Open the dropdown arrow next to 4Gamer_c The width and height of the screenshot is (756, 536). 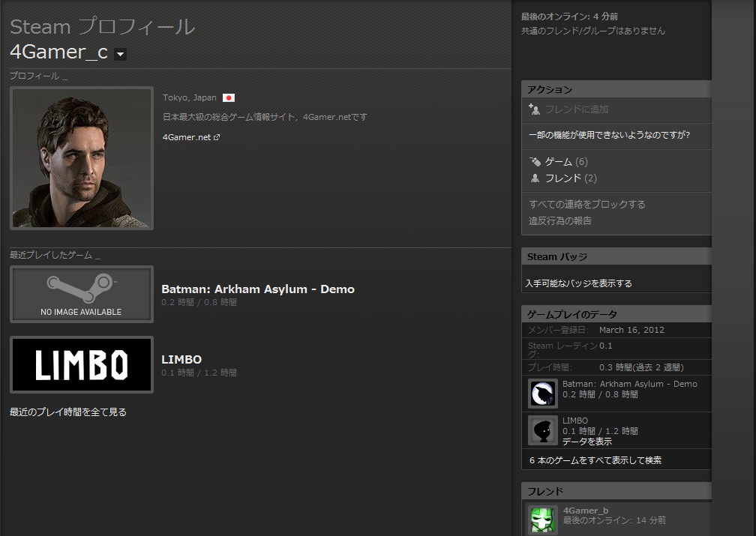(121, 54)
